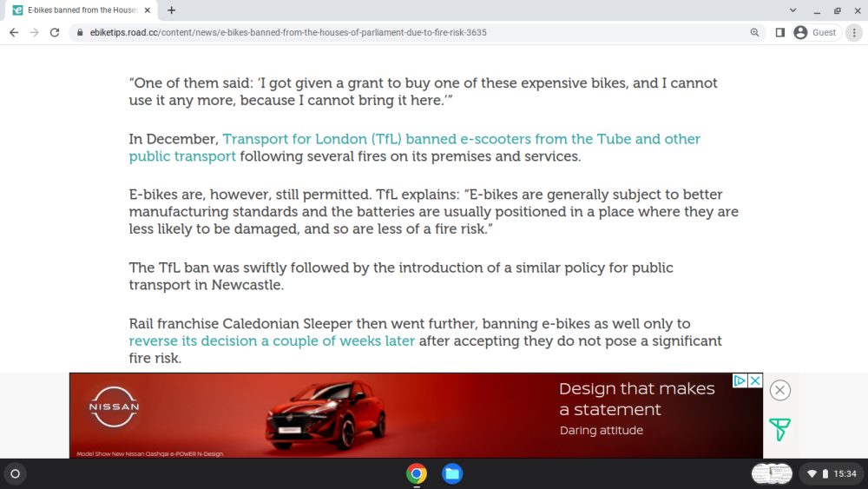Close the Nissan ad with X icon
The width and height of the screenshot is (868, 489).
[755, 380]
